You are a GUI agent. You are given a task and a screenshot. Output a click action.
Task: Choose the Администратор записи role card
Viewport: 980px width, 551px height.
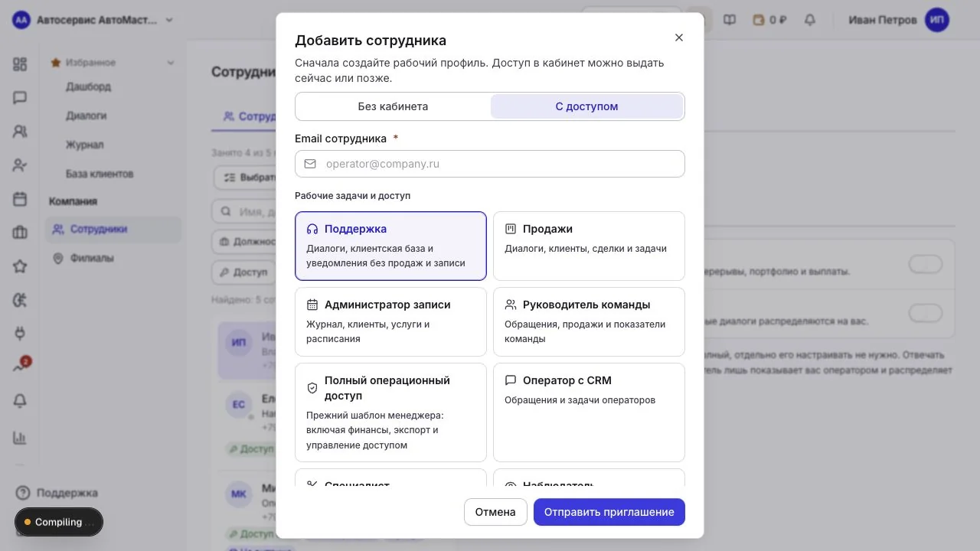click(x=390, y=321)
